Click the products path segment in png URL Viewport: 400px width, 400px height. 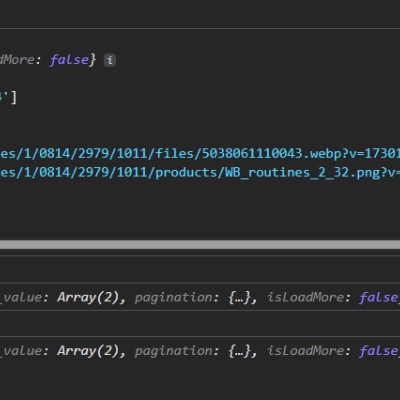(186, 173)
